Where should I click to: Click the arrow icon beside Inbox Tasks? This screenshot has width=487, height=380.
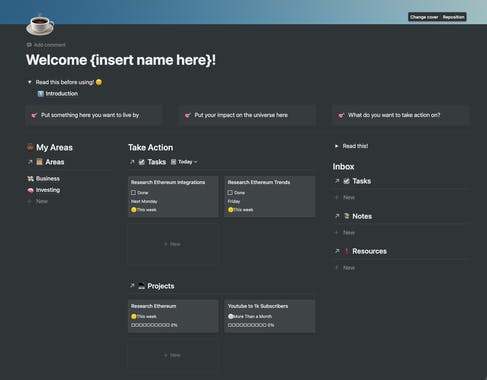[x=337, y=181]
